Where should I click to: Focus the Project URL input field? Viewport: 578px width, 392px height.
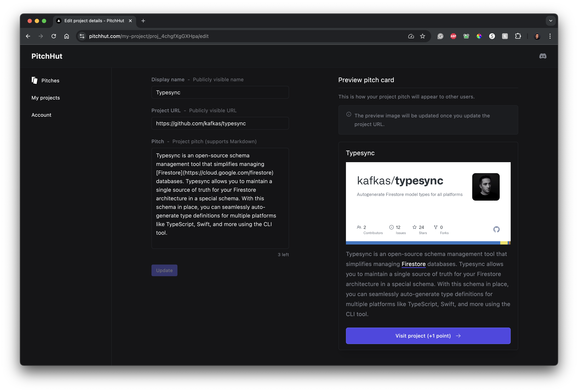[x=220, y=123]
